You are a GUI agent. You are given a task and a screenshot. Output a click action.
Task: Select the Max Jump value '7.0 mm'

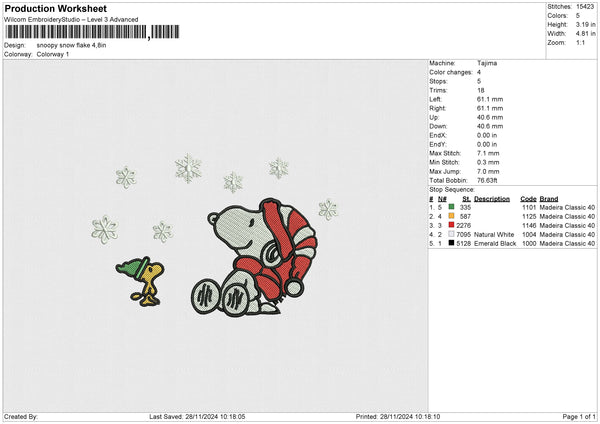click(x=488, y=171)
